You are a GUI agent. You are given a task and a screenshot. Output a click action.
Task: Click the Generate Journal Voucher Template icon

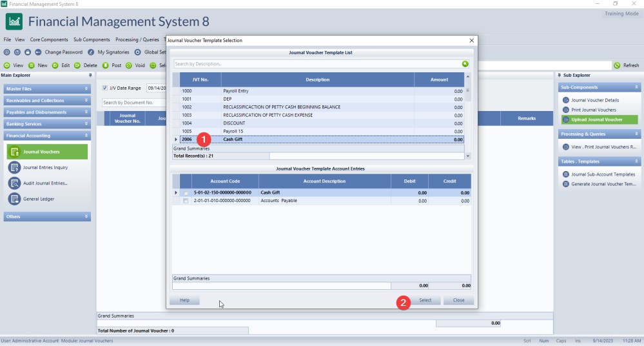(566, 184)
